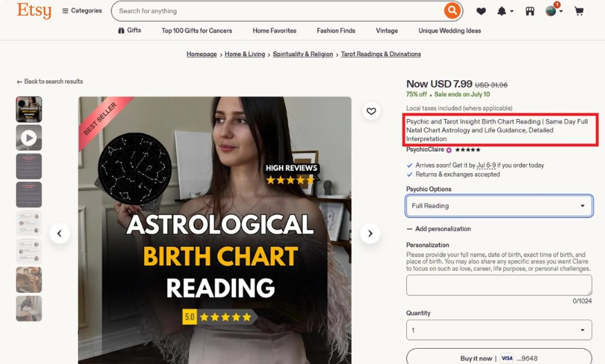This screenshot has height=364, width=605.
Task: Collapse Add personalization section
Action: (x=439, y=228)
